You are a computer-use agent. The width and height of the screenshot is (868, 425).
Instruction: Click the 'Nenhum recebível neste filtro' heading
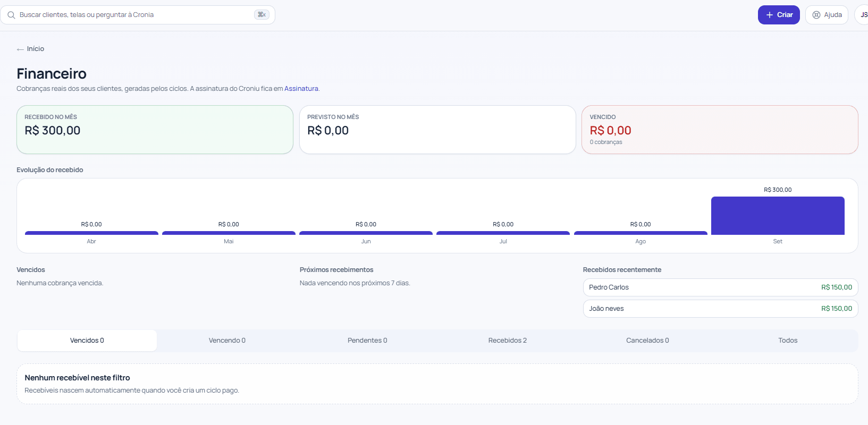(77, 378)
